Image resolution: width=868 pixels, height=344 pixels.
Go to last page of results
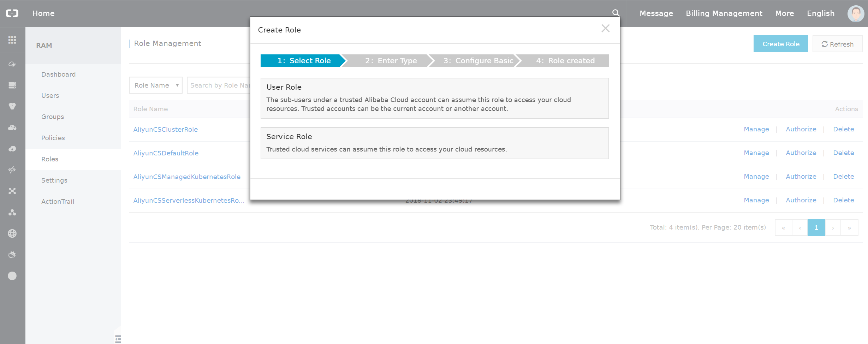point(849,228)
